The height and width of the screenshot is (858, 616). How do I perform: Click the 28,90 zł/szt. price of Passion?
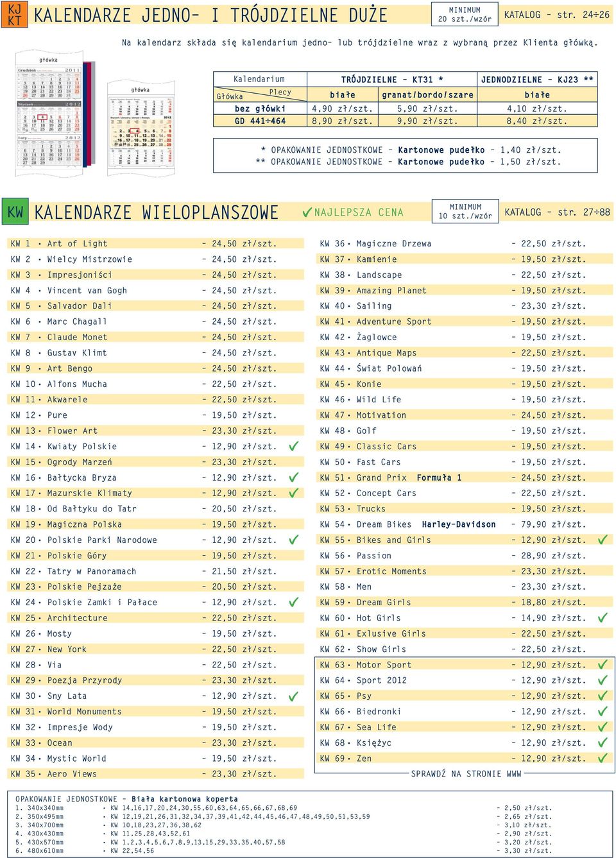(553, 556)
